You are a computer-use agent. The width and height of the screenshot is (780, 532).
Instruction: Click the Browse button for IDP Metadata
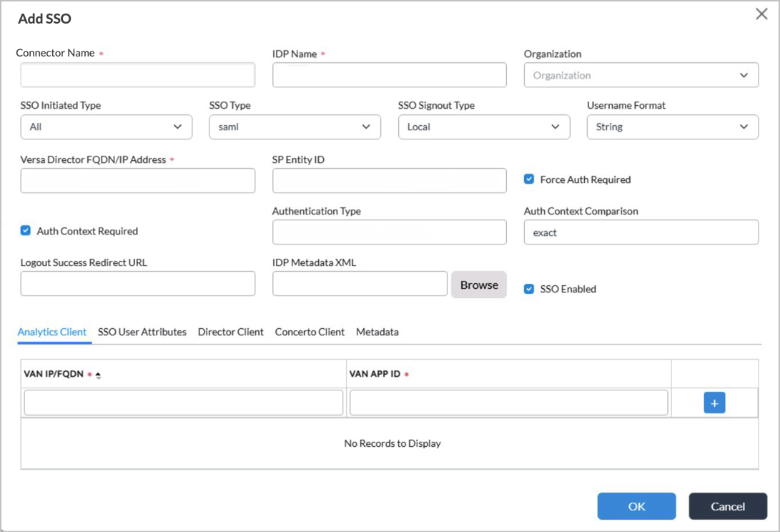pyautogui.click(x=478, y=285)
